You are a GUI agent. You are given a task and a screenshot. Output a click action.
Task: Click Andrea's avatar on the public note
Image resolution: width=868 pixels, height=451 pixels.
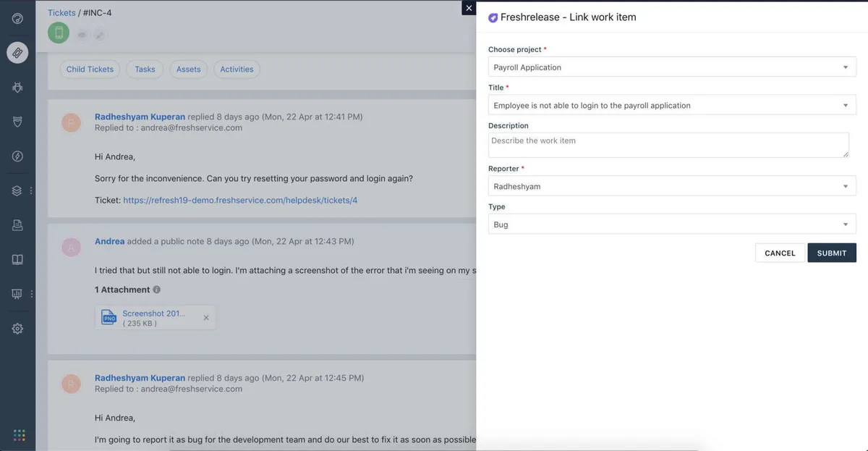click(x=71, y=248)
